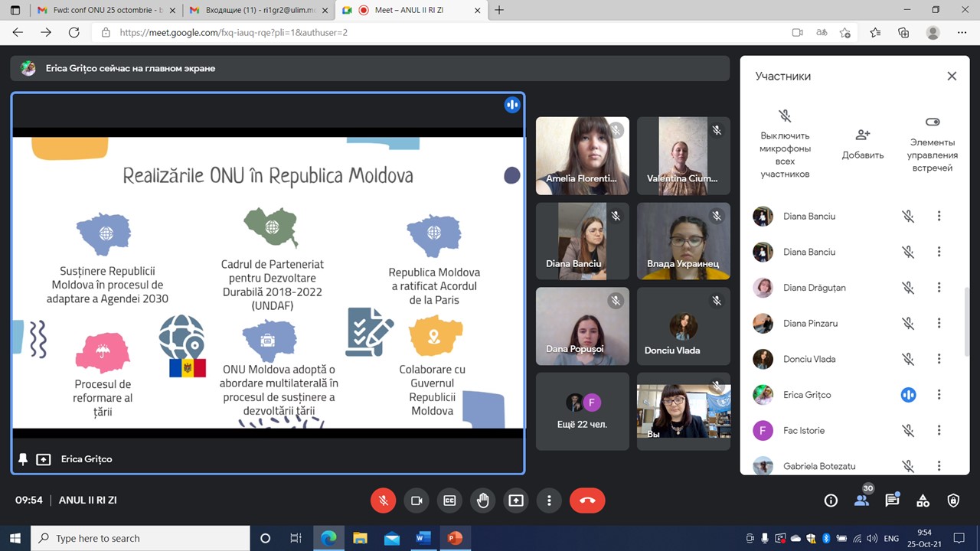Open Mail app from taskbar
The width and height of the screenshot is (980, 551).
[x=391, y=538]
